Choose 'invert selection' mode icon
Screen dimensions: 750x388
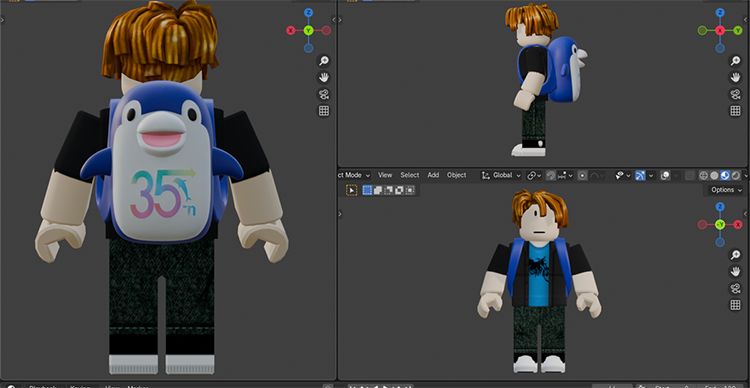pyautogui.click(x=399, y=190)
